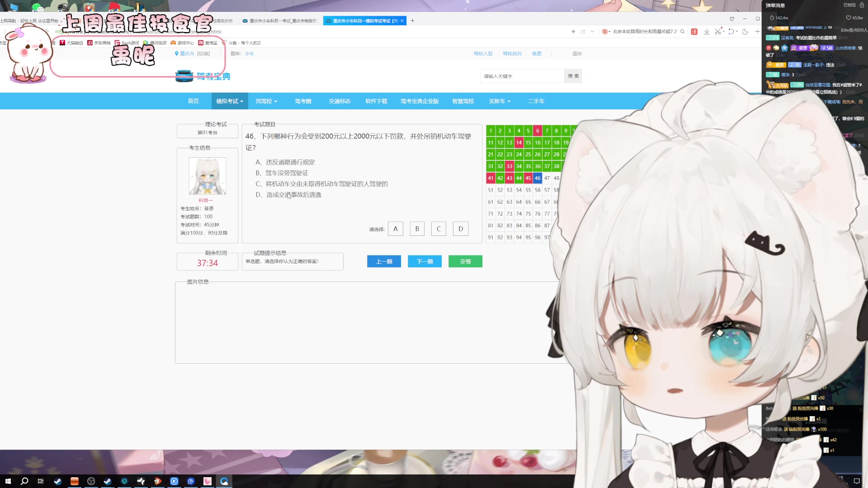Open browser downloads via the arrow icon
Image resolution: width=868 pixels, height=488 pixels.
coord(707,32)
